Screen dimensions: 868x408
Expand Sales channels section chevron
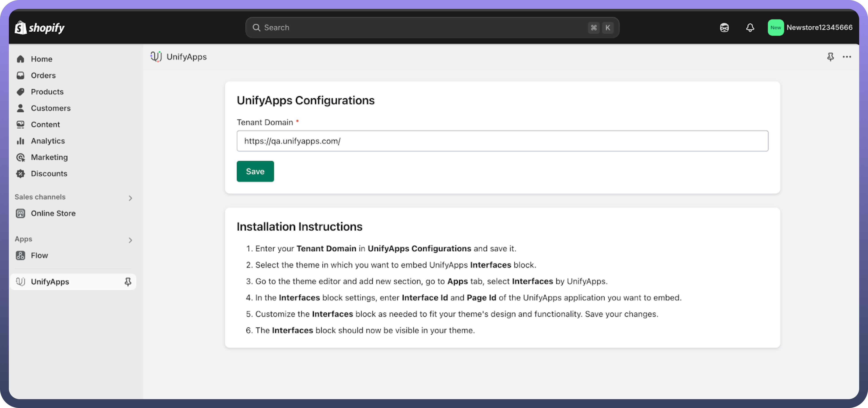click(x=130, y=198)
